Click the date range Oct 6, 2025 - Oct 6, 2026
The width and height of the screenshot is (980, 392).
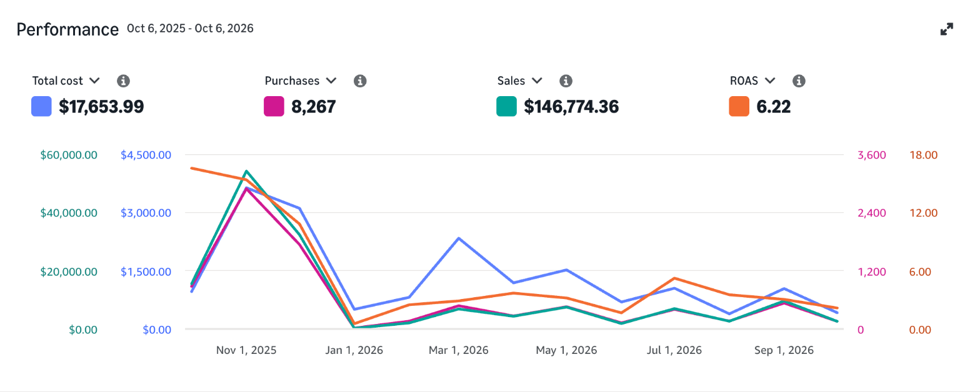[x=190, y=28]
